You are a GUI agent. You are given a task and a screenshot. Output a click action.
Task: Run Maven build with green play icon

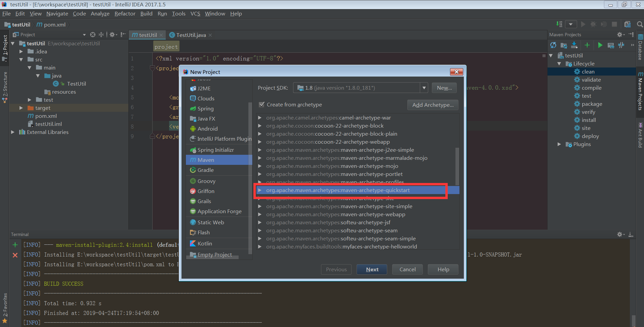(x=600, y=45)
